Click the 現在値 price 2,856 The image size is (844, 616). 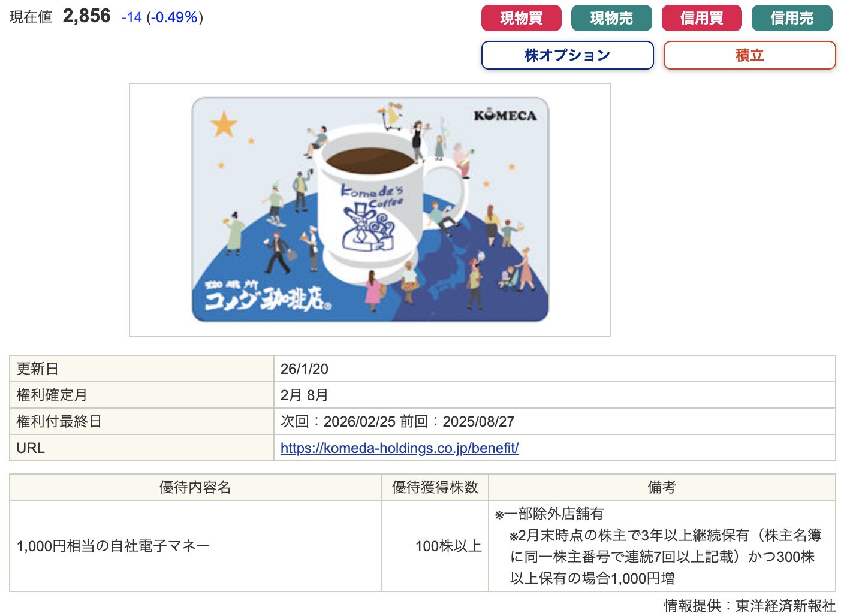click(86, 16)
